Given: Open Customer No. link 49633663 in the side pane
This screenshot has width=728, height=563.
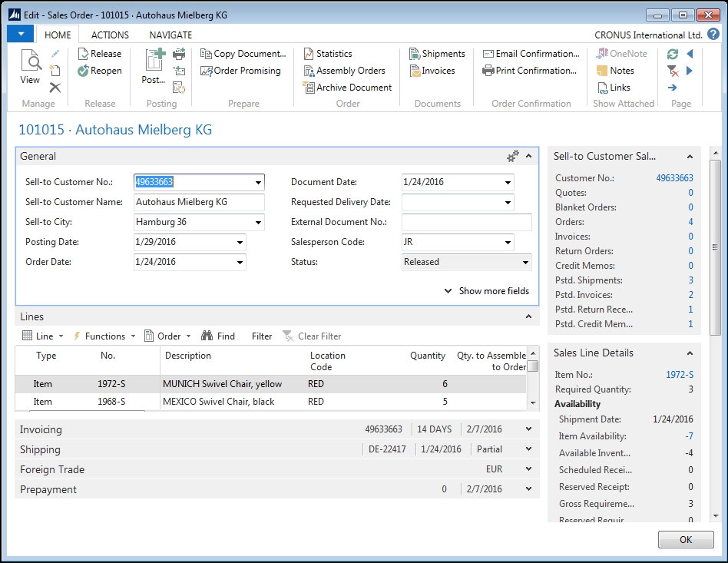Looking at the screenshot, I should (x=674, y=178).
